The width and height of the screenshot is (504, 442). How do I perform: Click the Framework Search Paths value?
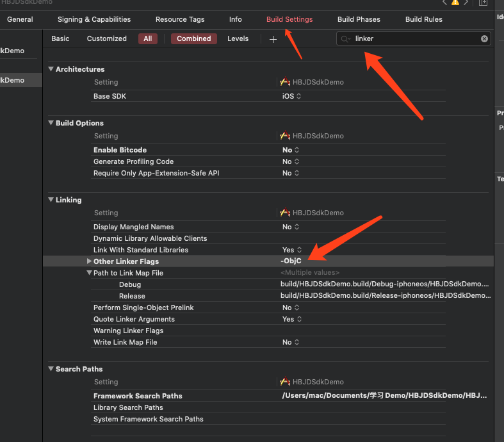[384, 395]
